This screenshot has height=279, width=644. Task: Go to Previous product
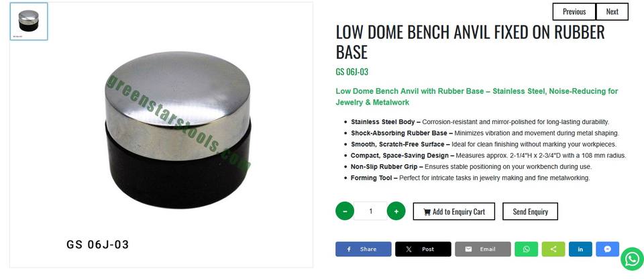click(x=574, y=11)
